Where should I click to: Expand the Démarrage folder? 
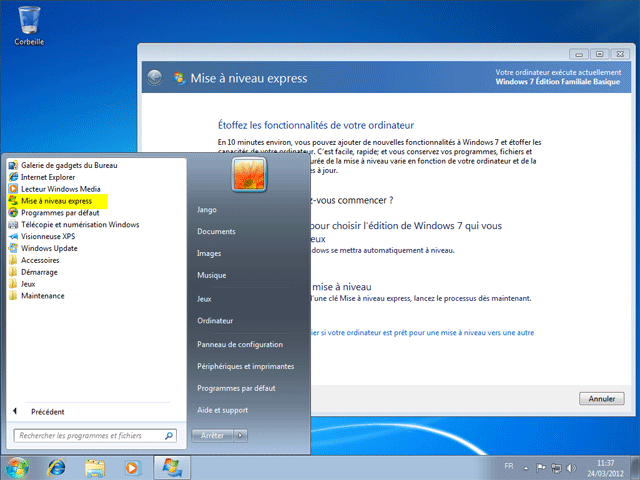pyautogui.click(x=41, y=272)
